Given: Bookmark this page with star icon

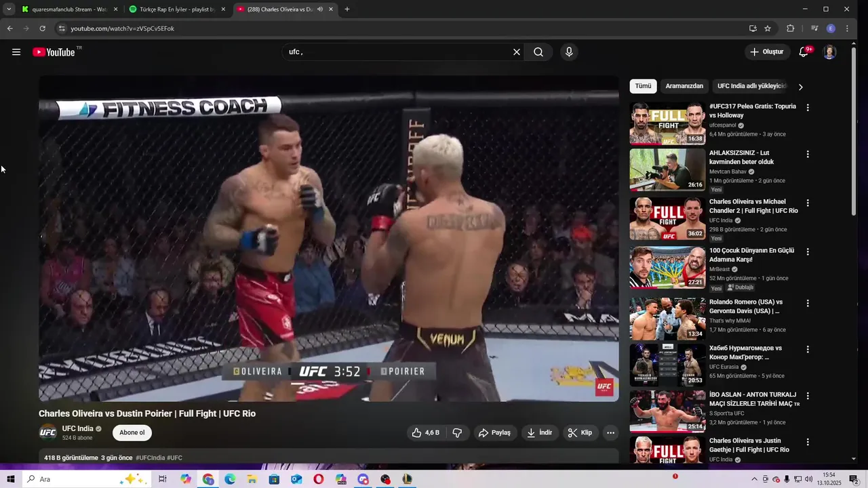Looking at the screenshot, I should 768,28.
